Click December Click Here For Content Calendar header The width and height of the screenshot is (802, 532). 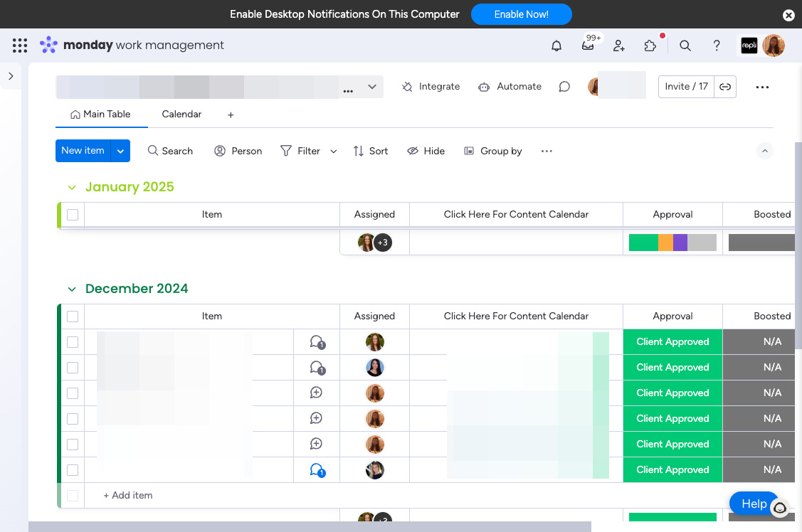[x=516, y=316]
